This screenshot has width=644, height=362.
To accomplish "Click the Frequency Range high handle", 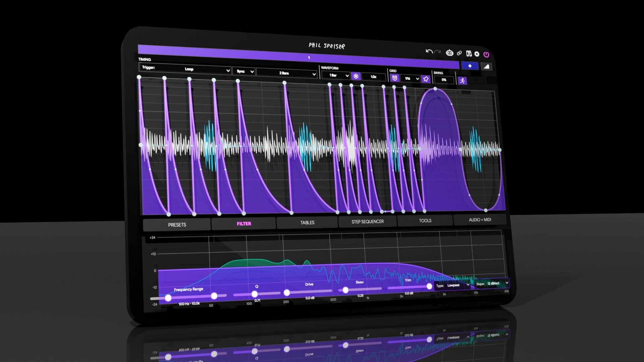I will [214, 296].
